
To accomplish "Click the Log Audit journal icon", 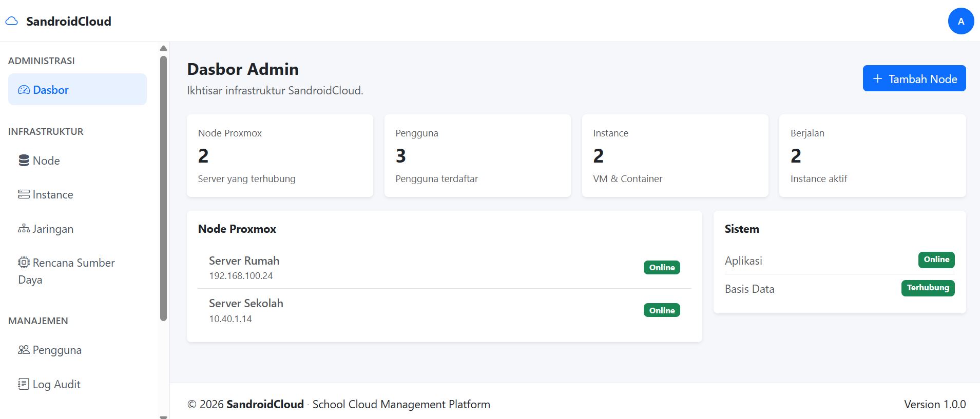I will pos(24,384).
